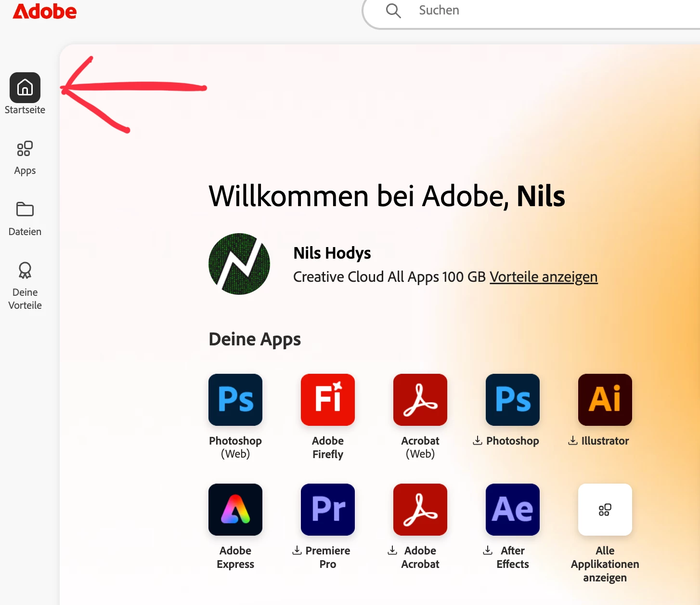The height and width of the screenshot is (605, 700).
Task: Click the Photoshop (Web) text label
Action: [235, 447]
